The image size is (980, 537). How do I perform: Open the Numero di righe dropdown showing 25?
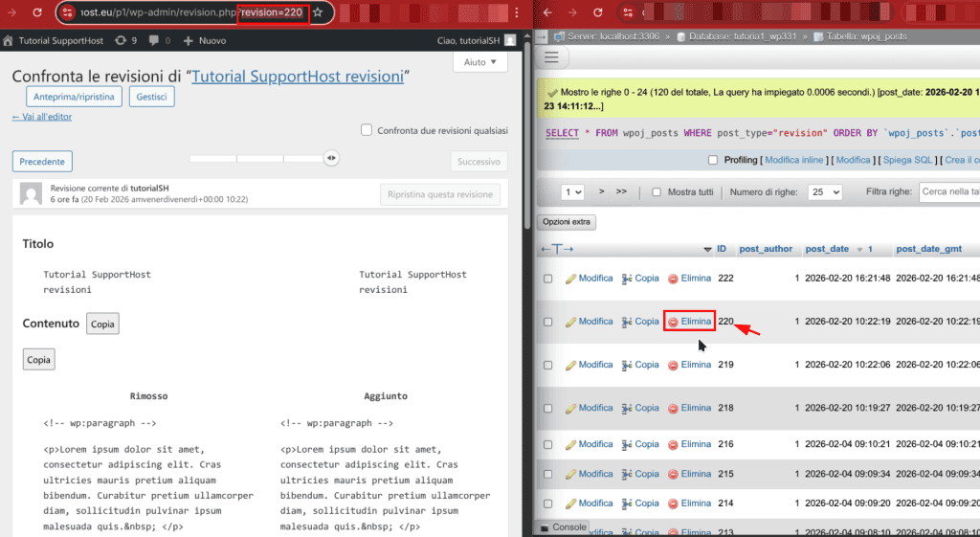coord(825,191)
